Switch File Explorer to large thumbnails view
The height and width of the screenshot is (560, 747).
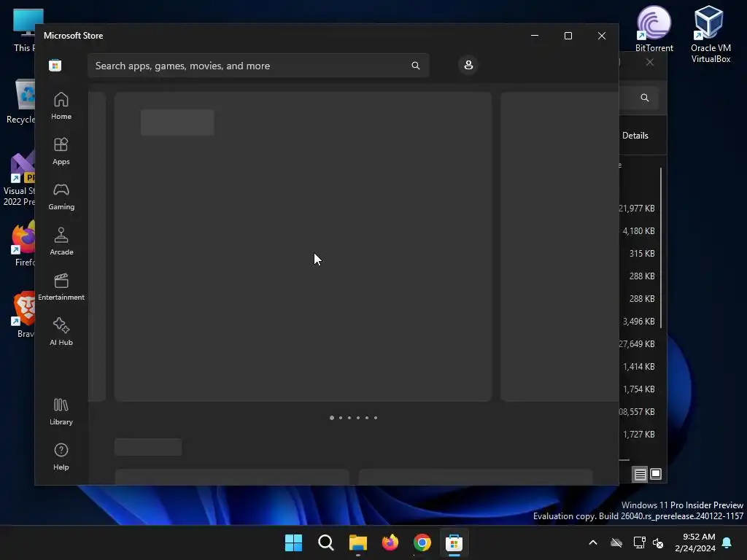coord(656,474)
